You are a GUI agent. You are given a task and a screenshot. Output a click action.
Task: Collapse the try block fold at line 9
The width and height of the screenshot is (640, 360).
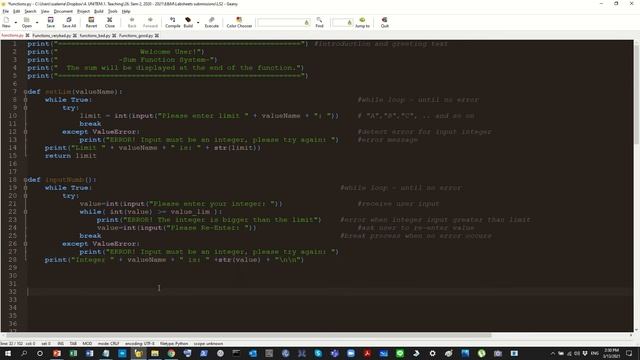(25, 108)
